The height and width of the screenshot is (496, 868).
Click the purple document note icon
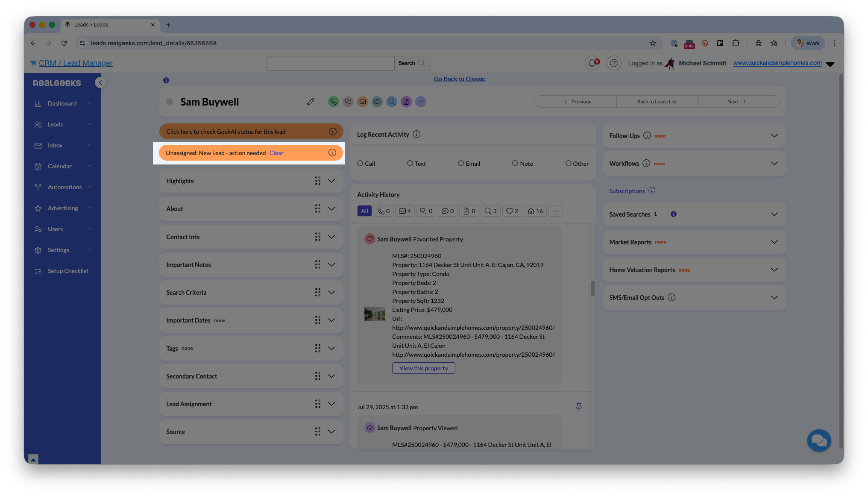(x=406, y=102)
